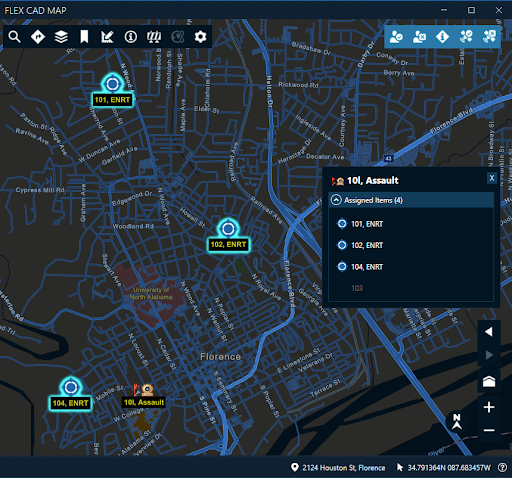Viewport: 512px width, 478px height.
Task: Open the map layers panel
Action: 61,37
